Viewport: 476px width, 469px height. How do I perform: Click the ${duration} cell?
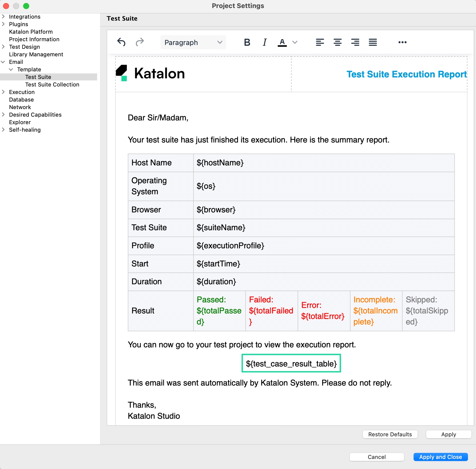click(324, 282)
